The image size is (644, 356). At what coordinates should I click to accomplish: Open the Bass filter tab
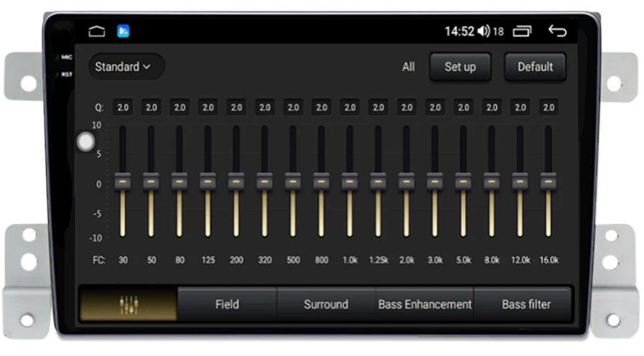(x=526, y=304)
